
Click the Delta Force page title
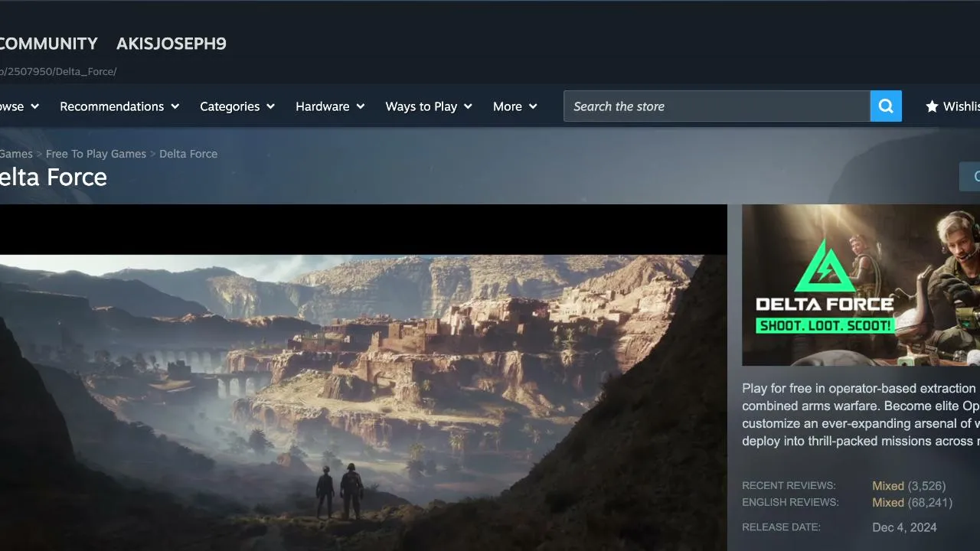(54, 178)
